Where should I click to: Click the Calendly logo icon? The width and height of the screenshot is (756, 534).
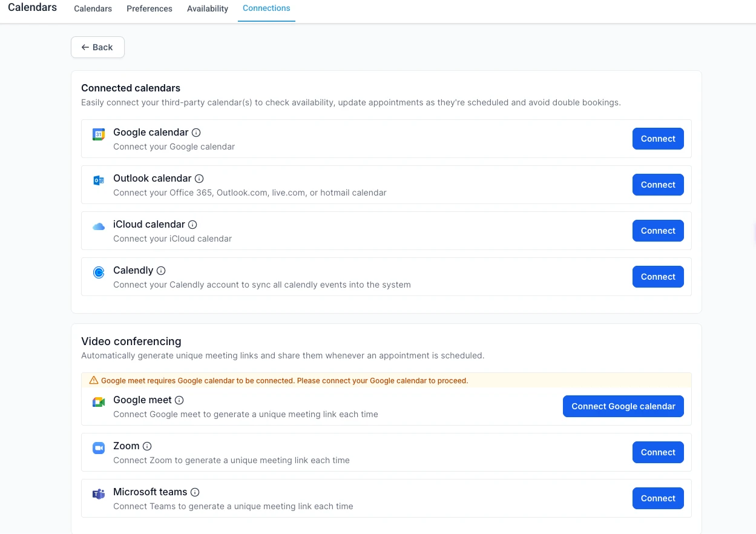(99, 272)
